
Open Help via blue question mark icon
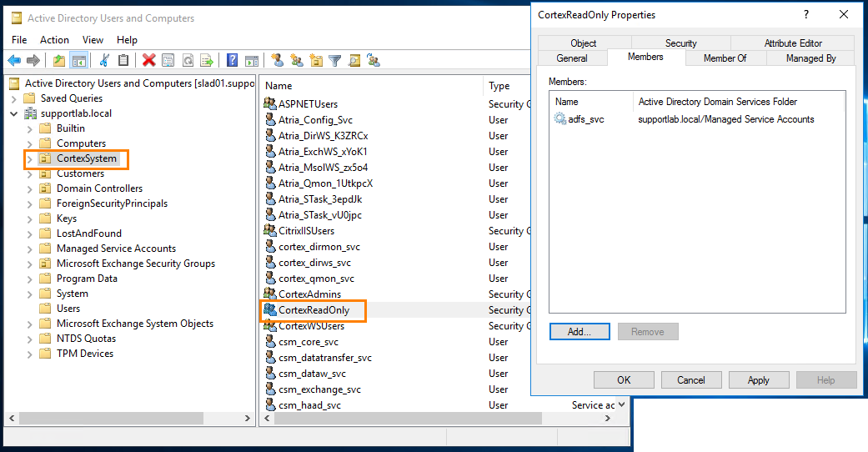coord(232,60)
